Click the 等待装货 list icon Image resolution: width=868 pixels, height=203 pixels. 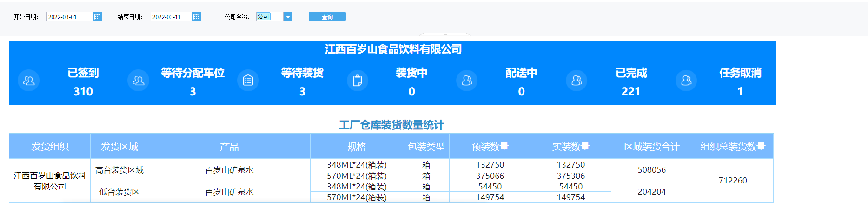(x=248, y=81)
